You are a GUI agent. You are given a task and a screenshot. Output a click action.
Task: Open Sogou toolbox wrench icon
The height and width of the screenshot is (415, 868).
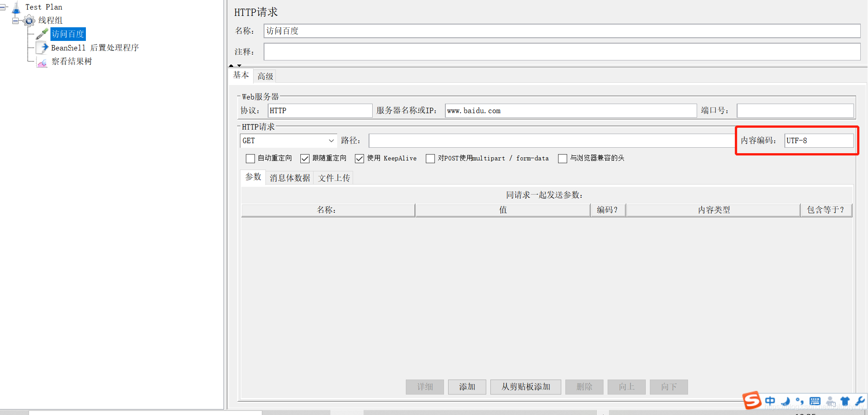click(860, 401)
